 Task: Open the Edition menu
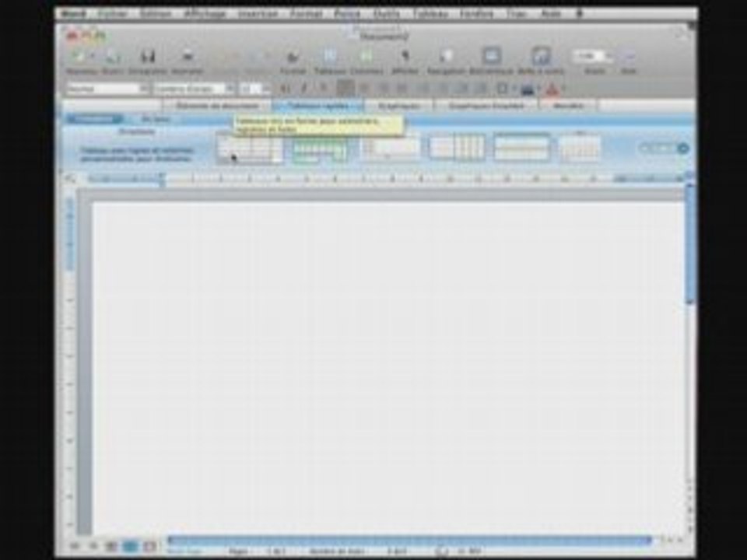coord(156,14)
